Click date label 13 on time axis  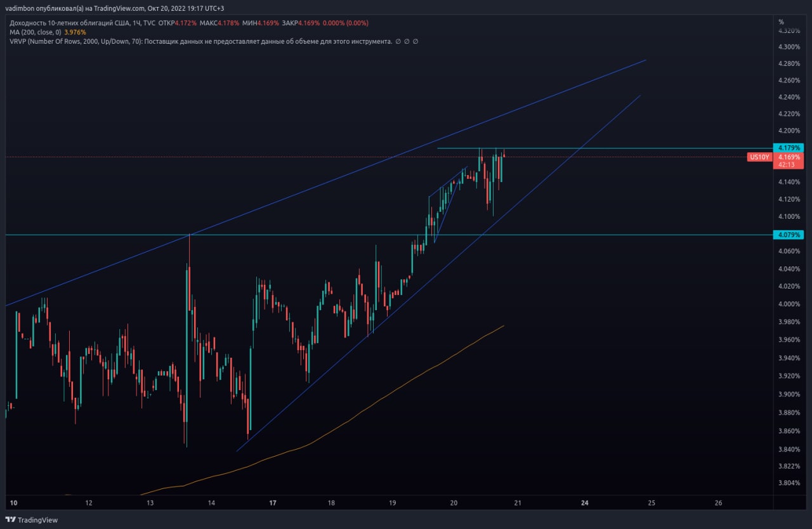[150, 503]
